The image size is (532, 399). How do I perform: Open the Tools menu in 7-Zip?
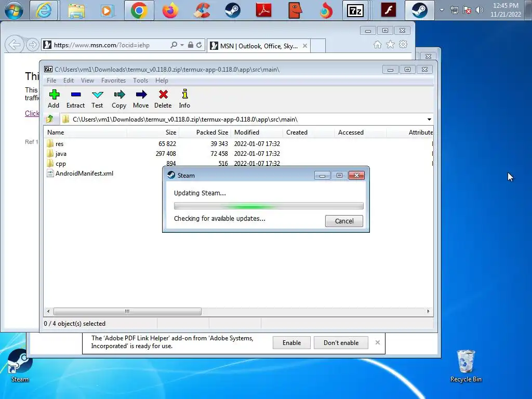(140, 81)
